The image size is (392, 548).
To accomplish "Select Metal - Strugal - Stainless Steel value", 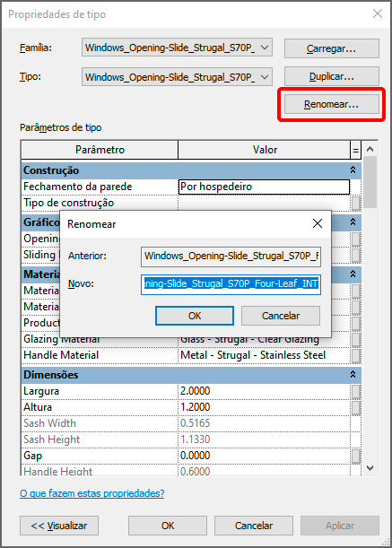I will [x=264, y=355].
